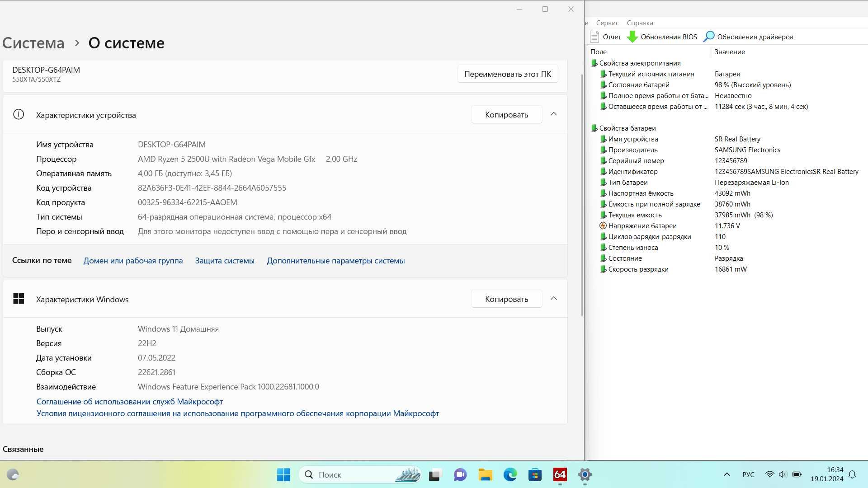Select the Паспортная ёмкость row

click(728, 193)
